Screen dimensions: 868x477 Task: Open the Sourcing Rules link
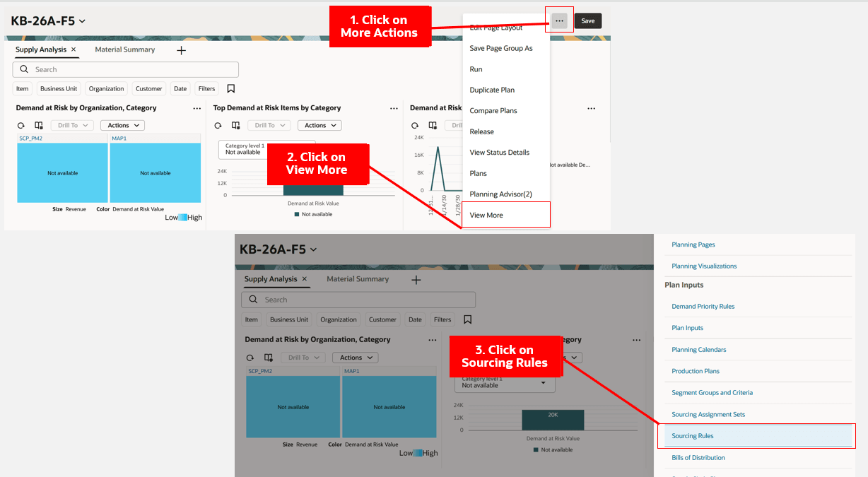click(x=692, y=435)
